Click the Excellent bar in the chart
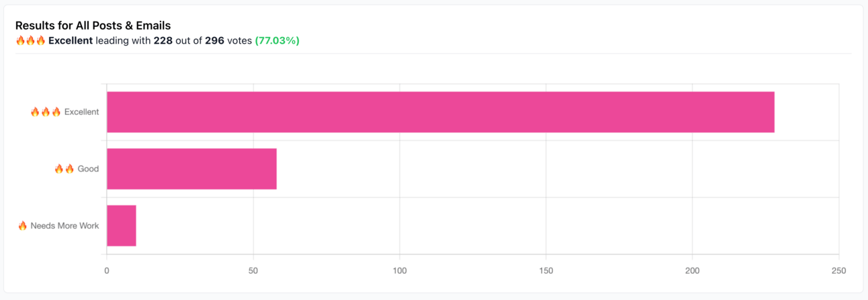Image resolution: width=868 pixels, height=300 pixels. (x=440, y=112)
